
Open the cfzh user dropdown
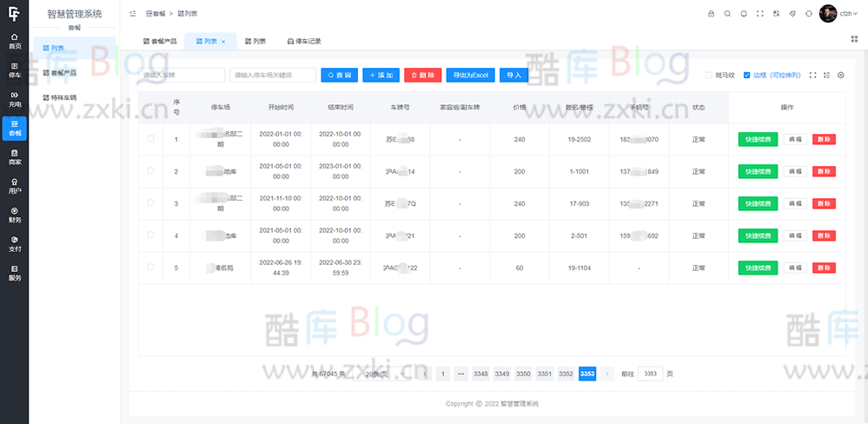[850, 14]
